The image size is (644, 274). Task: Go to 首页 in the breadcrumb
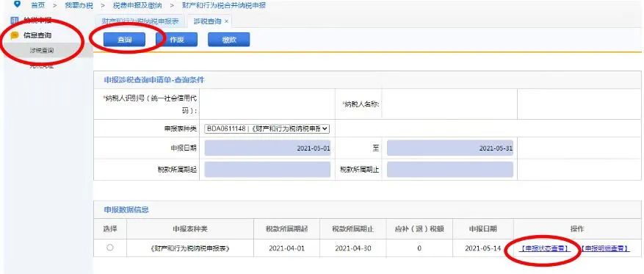click(x=37, y=5)
